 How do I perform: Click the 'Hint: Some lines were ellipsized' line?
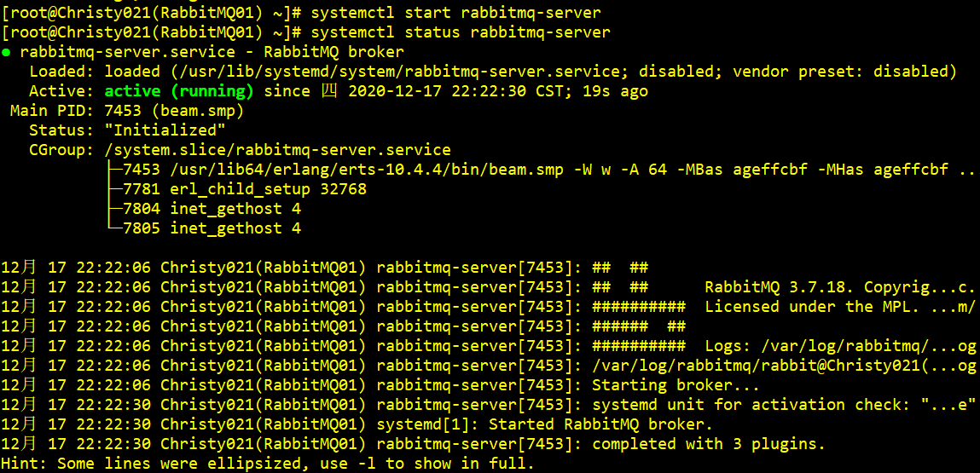pyautogui.click(x=268, y=464)
